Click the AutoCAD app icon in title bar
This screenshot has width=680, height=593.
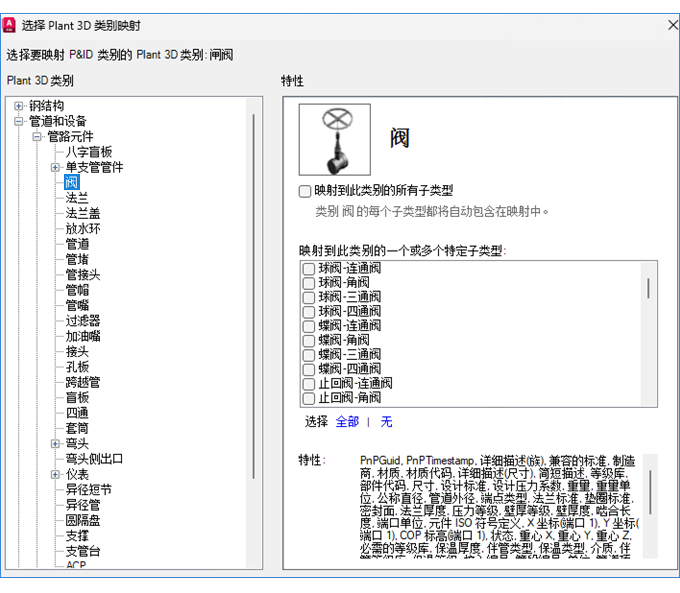pos(9,25)
